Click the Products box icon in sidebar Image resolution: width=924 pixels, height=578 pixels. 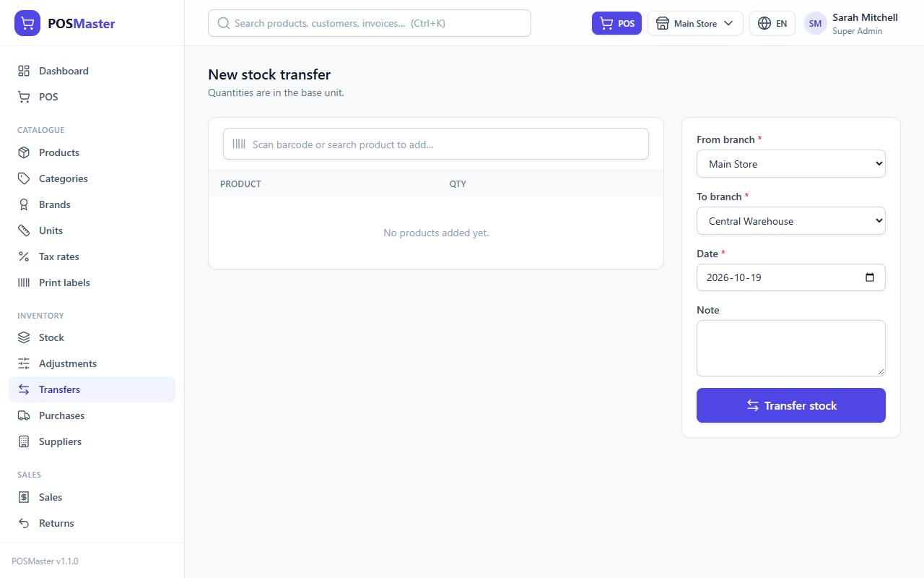[x=24, y=152]
